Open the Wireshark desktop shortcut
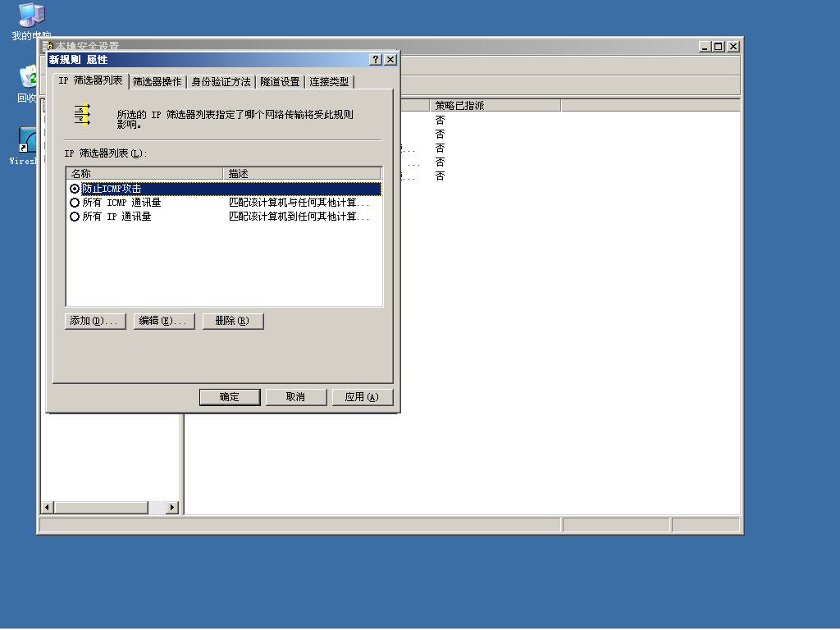840x630 pixels. coord(23,146)
